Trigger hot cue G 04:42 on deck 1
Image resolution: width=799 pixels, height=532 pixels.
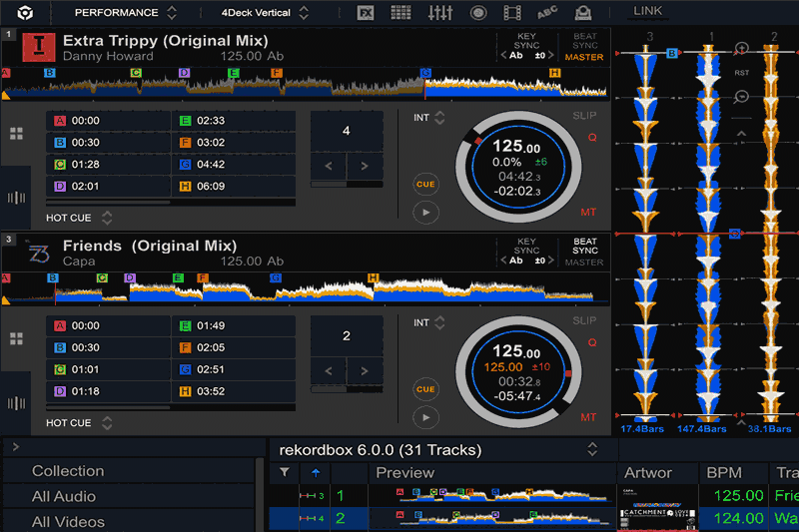[234, 165]
